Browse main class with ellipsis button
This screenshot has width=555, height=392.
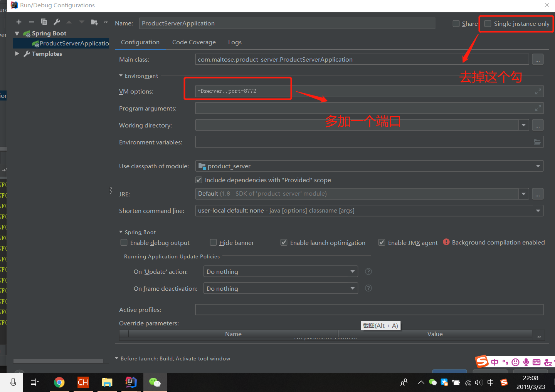coord(538,59)
